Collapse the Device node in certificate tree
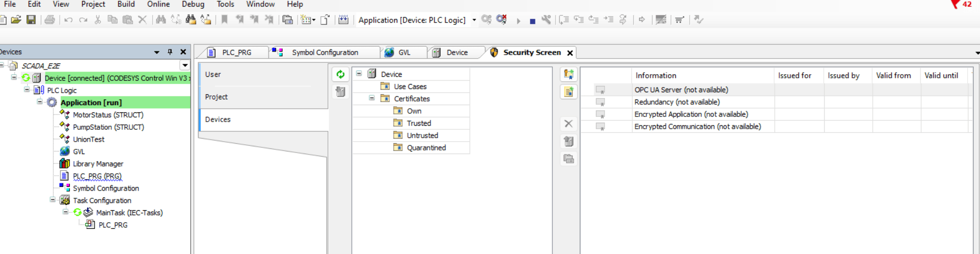The image size is (980, 254). click(359, 74)
